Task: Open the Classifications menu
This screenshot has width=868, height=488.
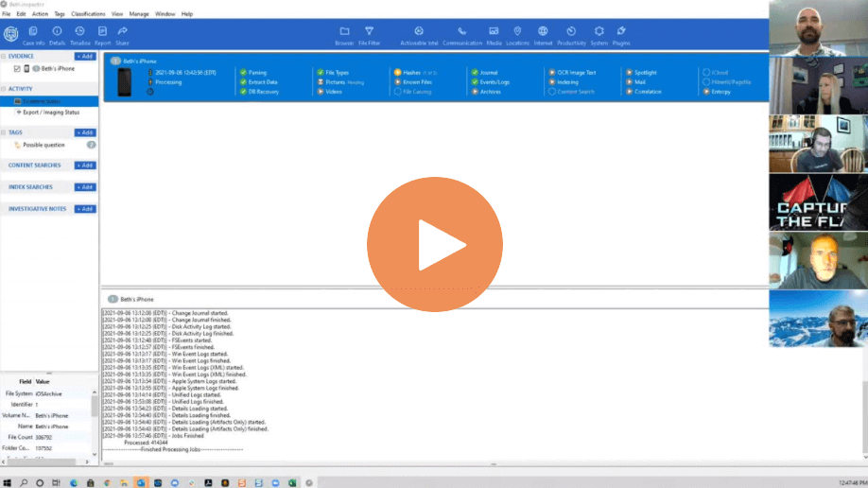Action: [x=88, y=14]
